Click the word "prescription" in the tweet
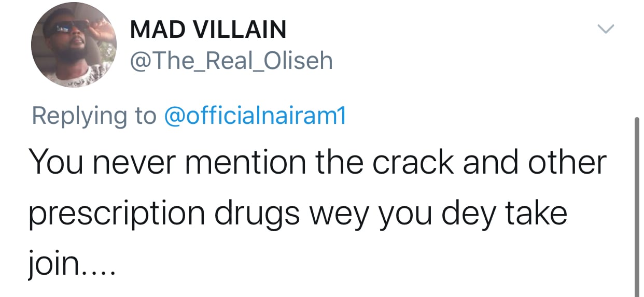 117,213
